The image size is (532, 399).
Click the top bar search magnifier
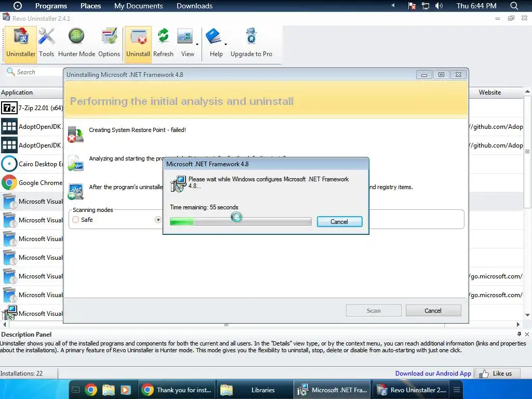[514, 6]
